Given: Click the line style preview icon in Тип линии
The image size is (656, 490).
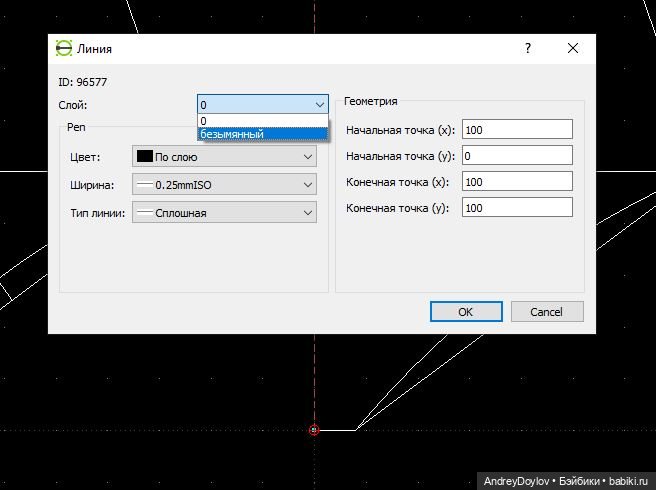Looking at the screenshot, I should pyautogui.click(x=145, y=212).
